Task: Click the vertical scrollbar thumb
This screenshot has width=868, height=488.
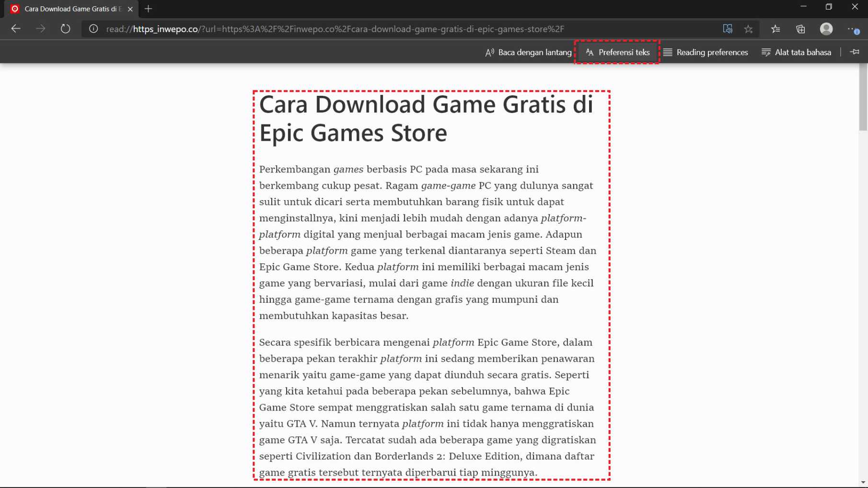Action: [x=863, y=97]
